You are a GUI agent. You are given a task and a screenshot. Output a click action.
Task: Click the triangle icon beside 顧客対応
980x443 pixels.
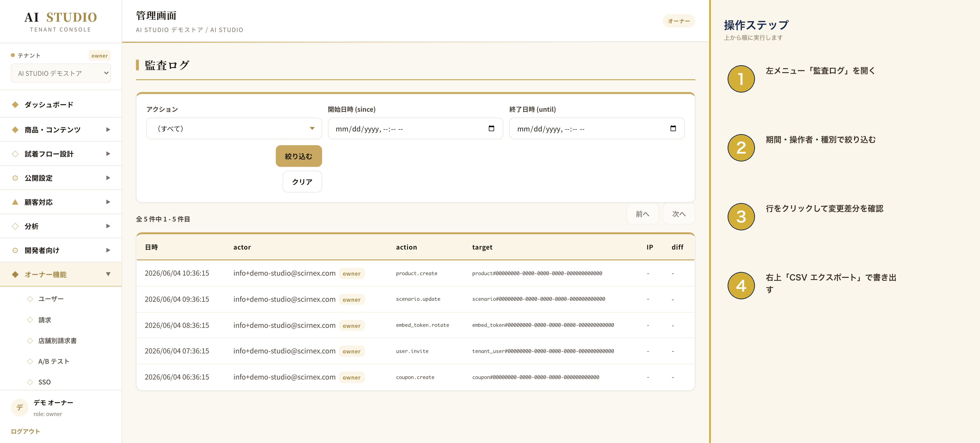pyautogui.click(x=15, y=202)
